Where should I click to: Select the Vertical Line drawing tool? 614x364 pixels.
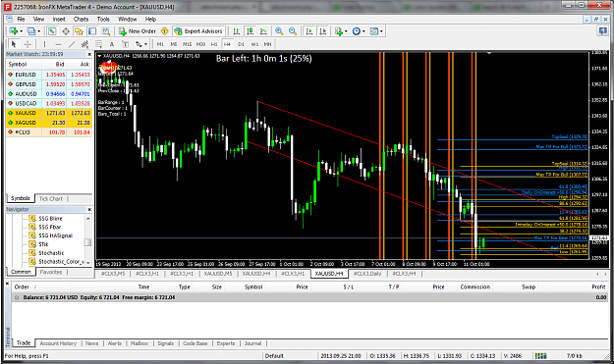click(44, 44)
